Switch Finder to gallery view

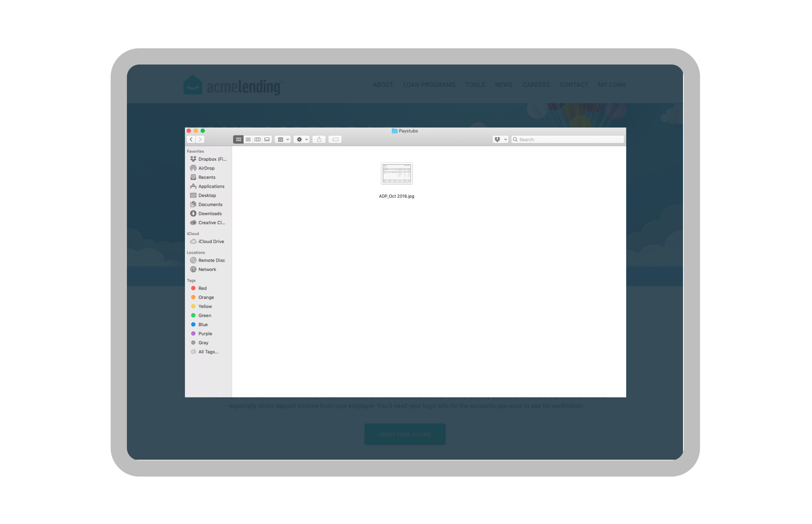tap(267, 139)
